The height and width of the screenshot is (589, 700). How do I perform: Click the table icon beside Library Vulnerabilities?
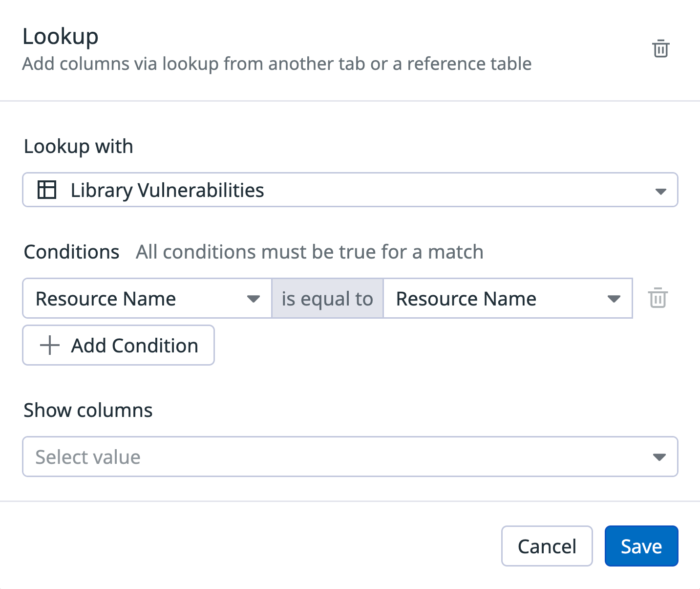(x=47, y=190)
